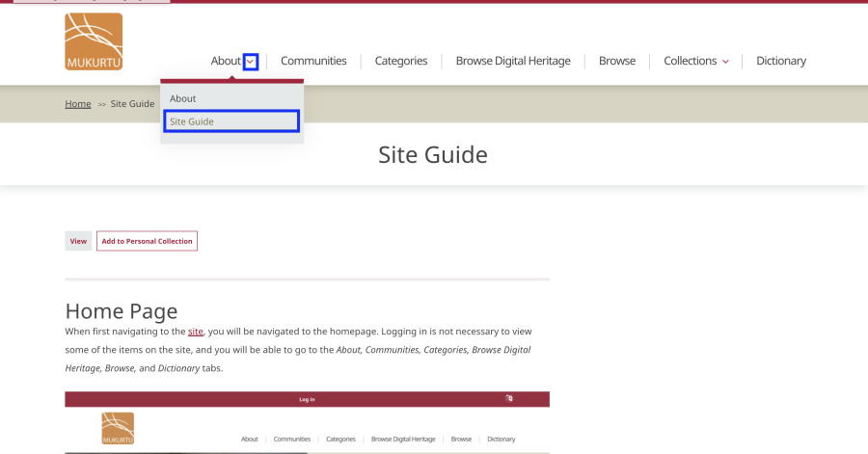This screenshot has width=868, height=454.
Task: Click the Home Page section heading
Action: [122, 310]
